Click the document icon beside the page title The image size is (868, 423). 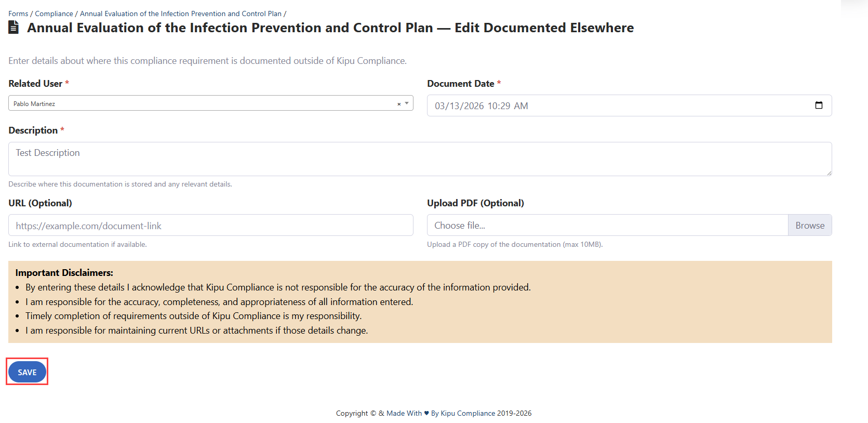point(14,28)
